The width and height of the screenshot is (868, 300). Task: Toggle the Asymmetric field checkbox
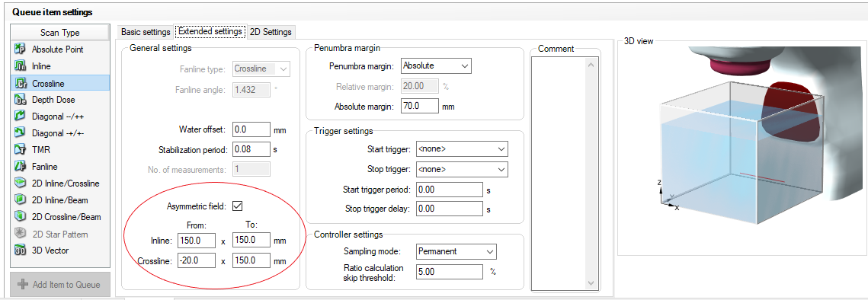238,206
